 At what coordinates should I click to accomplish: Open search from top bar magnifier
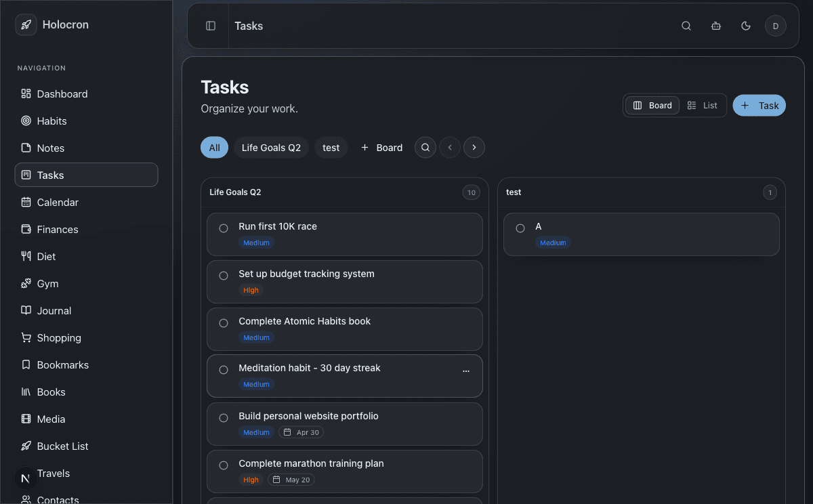[x=686, y=26]
